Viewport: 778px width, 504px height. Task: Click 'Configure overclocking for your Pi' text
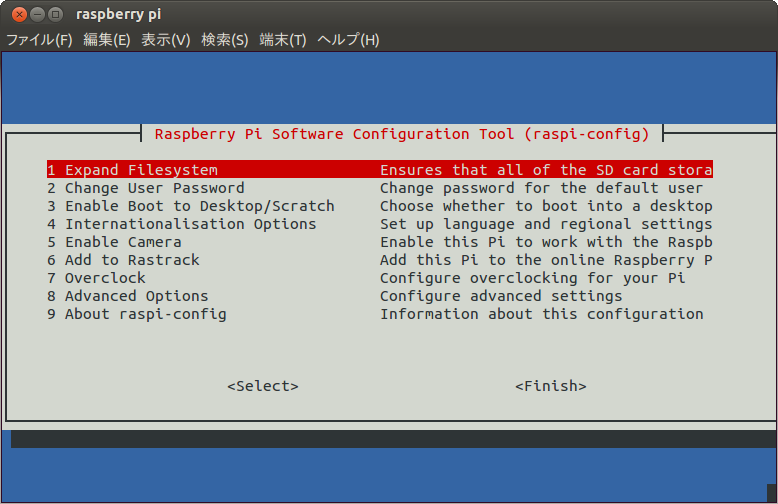[x=533, y=278]
